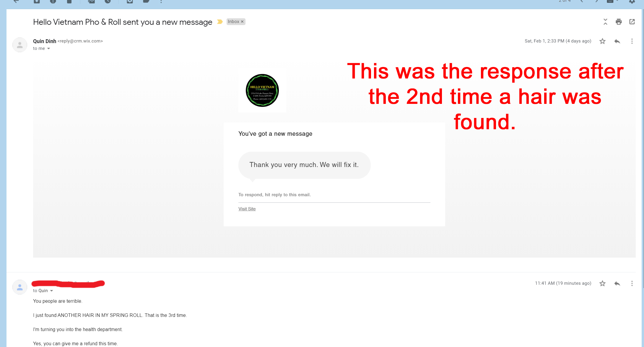Click the Inbox label tag

(x=234, y=21)
